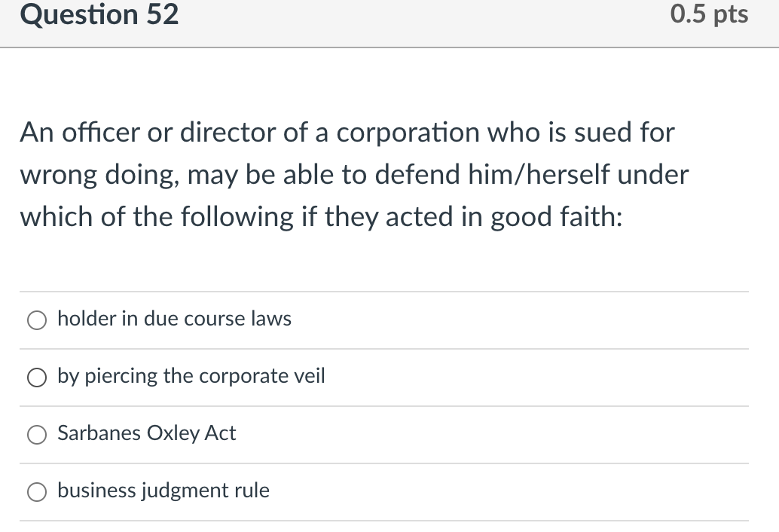
Task: Click the 'by piercing the corporate veil' label
Action: point(191,377)
